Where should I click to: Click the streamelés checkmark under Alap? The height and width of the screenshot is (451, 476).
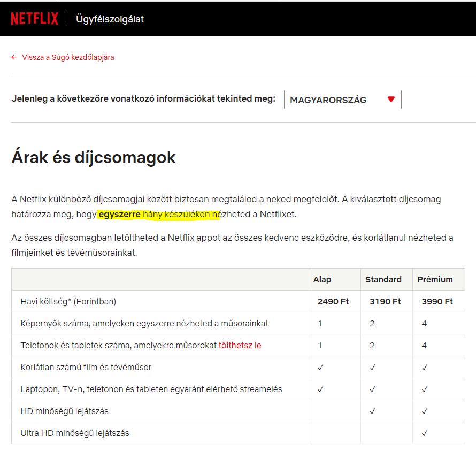[320, 389]
